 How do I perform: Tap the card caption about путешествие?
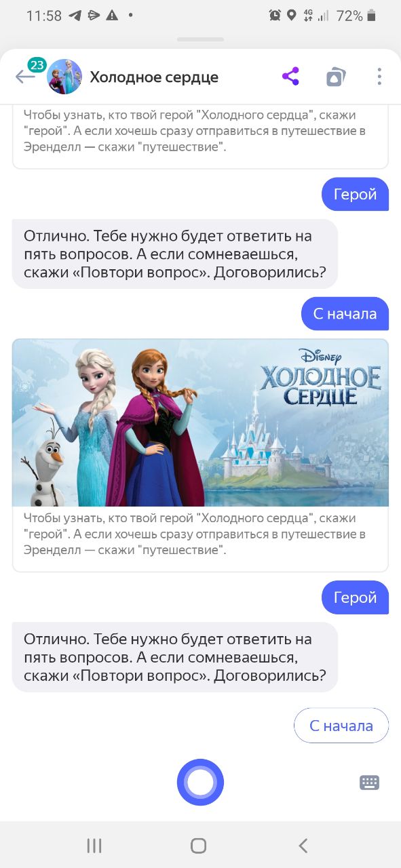[x=195, y=534]
